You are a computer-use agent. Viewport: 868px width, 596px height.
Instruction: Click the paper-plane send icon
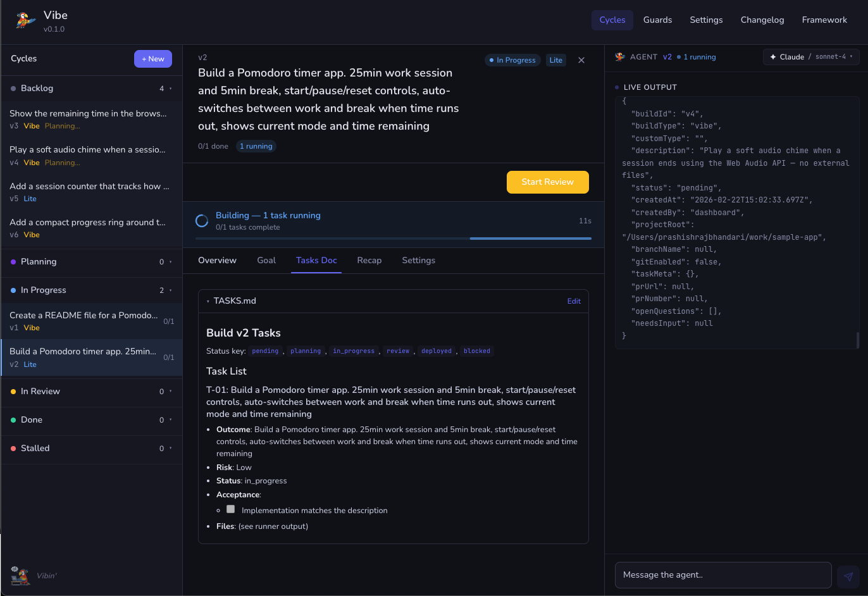[848, 576]
